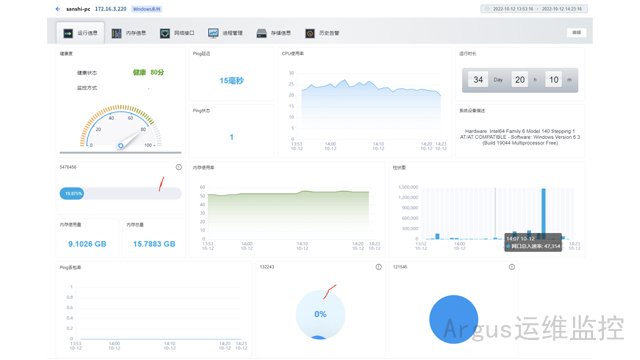Click the health score gauge dial
Image resolution: width=640 pixels, height=360 pixels.
(120, 127)
